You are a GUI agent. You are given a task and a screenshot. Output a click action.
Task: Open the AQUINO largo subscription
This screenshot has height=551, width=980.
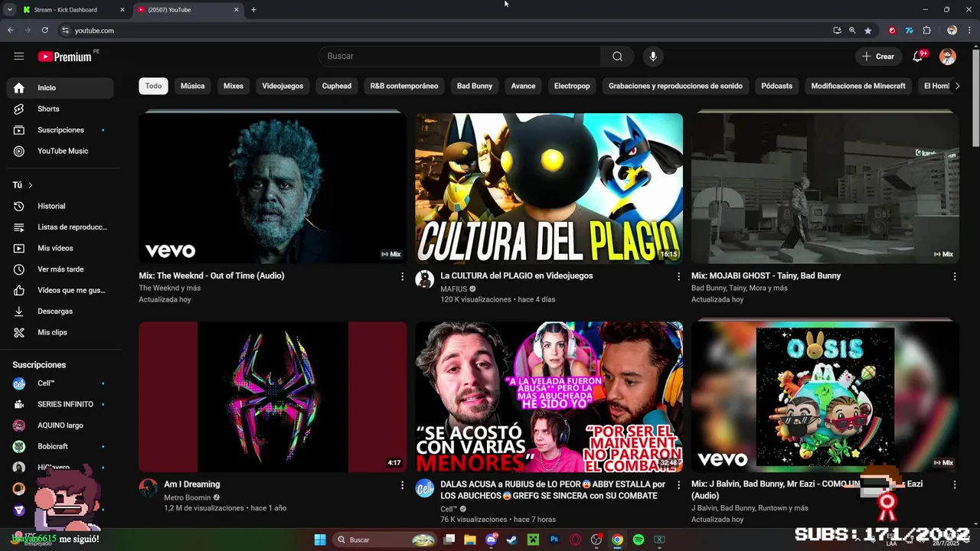(60, 425)
